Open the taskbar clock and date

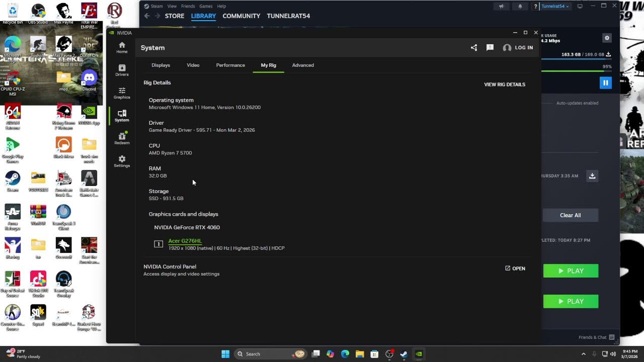(630, 354)
